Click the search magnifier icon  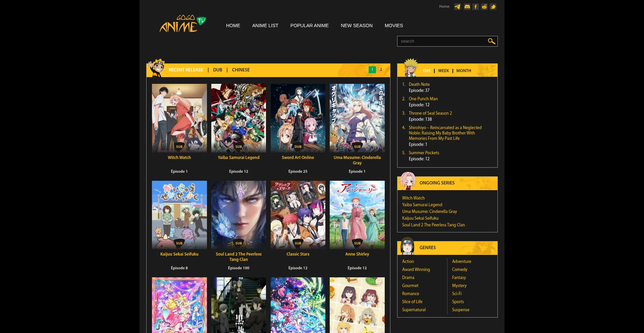[491, 41]
